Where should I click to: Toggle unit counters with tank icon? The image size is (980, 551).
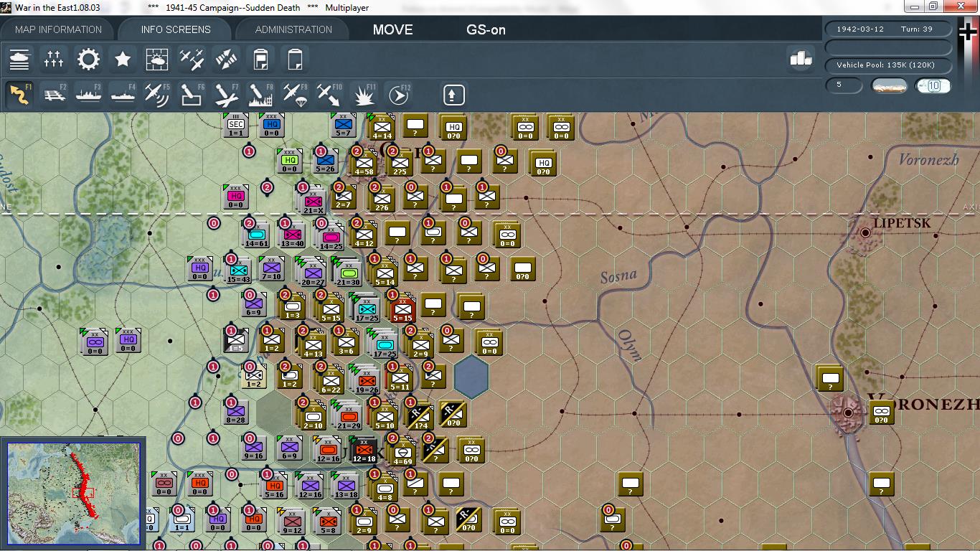19,59
